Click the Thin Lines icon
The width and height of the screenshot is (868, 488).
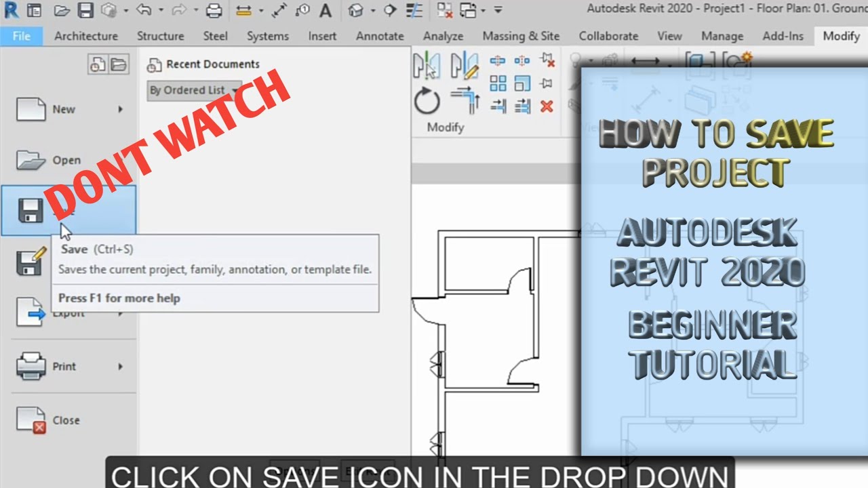click(x=414, y=10)
